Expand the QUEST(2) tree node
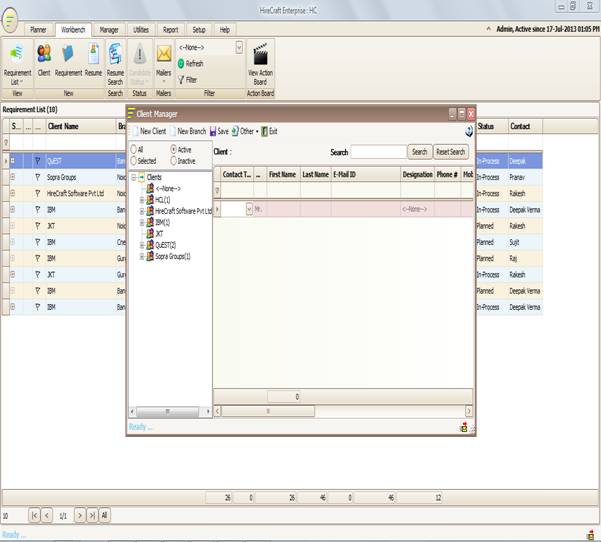The image size is (601, 542). point(142,245)
